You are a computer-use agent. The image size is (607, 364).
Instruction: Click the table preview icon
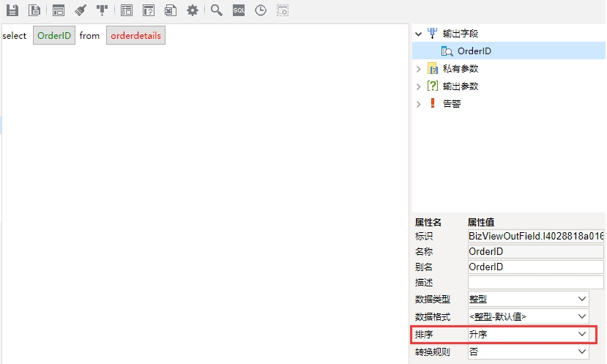coord(126,10)
